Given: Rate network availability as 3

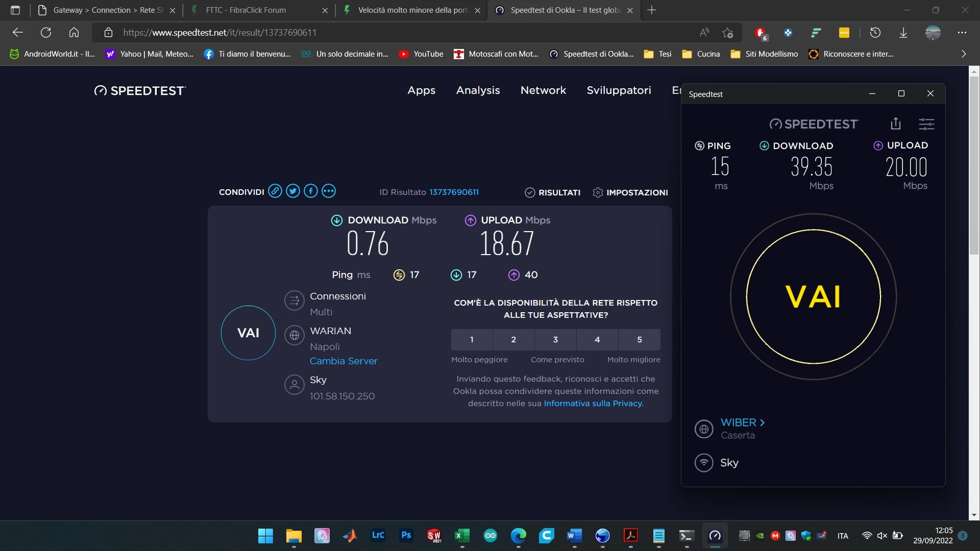Looking at the screenshot, I should (x=555, y=340).
